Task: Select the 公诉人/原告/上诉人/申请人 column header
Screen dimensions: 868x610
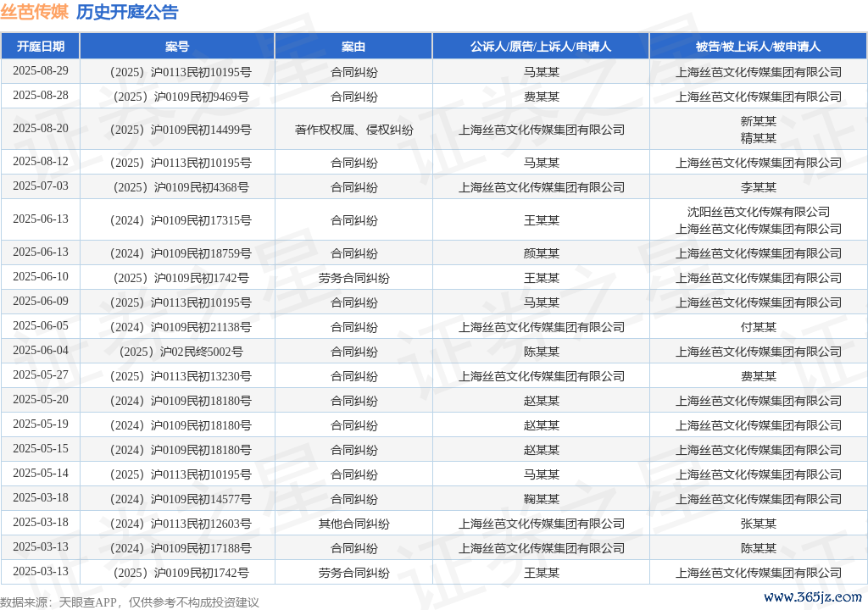Action: pos(541,47)
